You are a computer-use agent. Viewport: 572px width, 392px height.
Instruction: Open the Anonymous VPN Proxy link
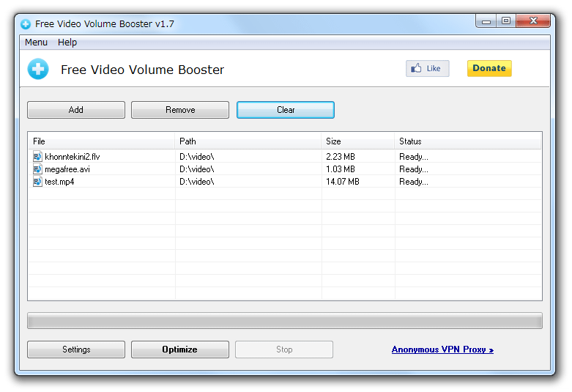pyautogui.click(x=442, y=350)
